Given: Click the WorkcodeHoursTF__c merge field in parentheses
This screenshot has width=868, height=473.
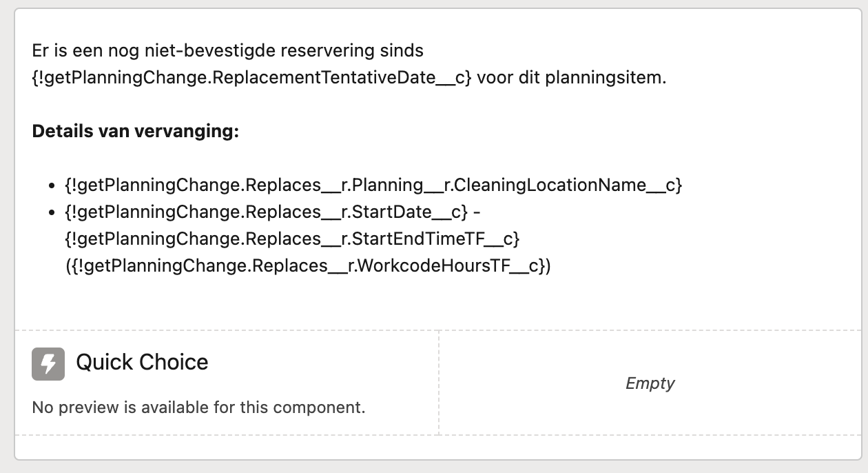Looking at the screenshot, I should (x=308, y=265).
